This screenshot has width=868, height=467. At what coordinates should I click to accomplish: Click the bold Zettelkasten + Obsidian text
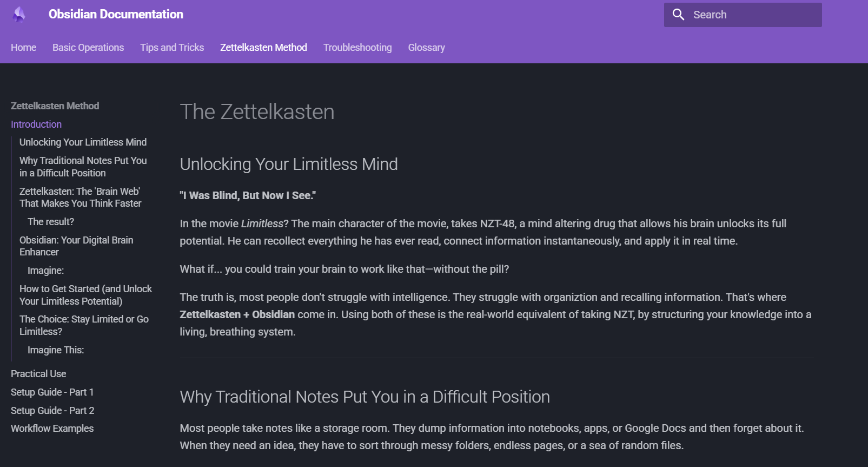click(237, 314)
